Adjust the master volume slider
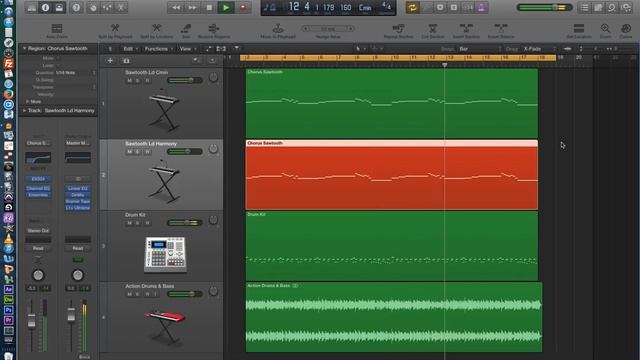 [544, 7]
